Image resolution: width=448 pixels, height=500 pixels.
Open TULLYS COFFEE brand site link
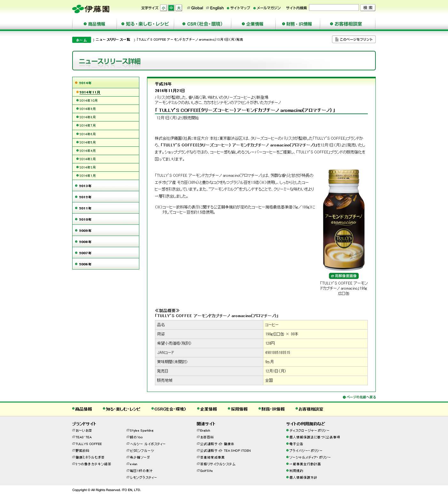click(x=87, y=444)
